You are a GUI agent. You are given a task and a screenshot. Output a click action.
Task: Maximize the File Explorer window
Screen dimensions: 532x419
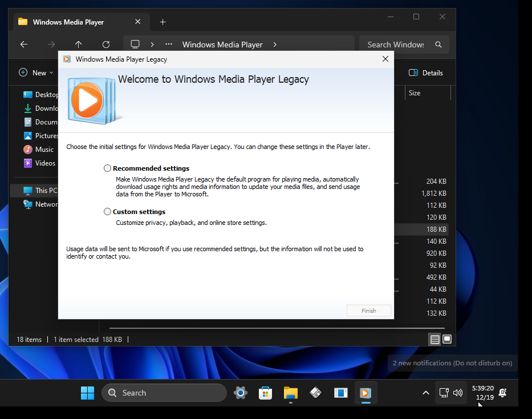pyautogui.click(x=416, y=17)
